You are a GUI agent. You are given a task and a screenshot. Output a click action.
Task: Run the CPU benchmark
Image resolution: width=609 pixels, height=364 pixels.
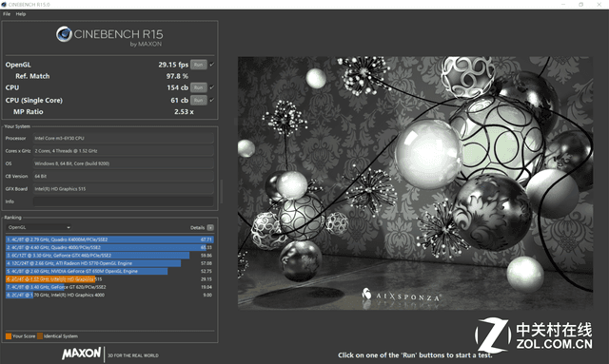click(199, 87)
